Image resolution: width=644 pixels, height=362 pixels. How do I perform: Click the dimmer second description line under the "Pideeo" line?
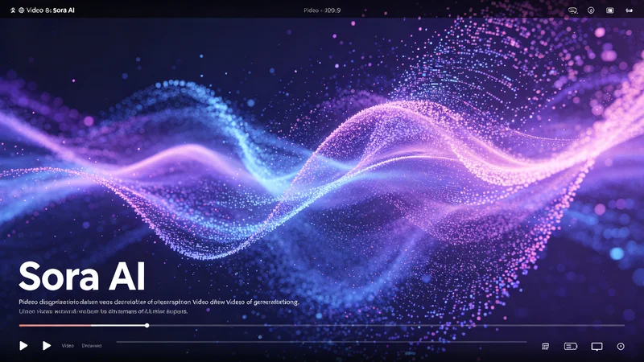pyautogui.click(x=103, y=311)
